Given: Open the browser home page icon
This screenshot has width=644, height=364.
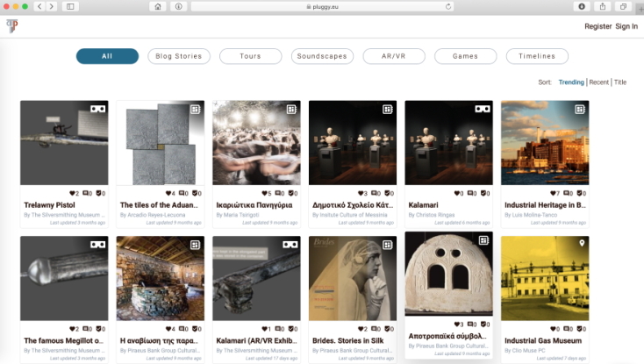Looking at the screenshot, I should [x=158, y=6].
